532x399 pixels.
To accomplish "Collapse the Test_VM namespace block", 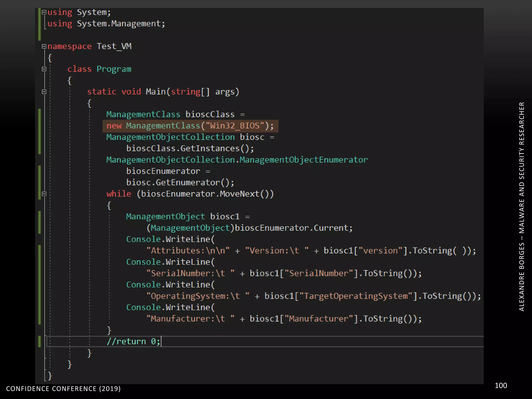I will 44,46.
